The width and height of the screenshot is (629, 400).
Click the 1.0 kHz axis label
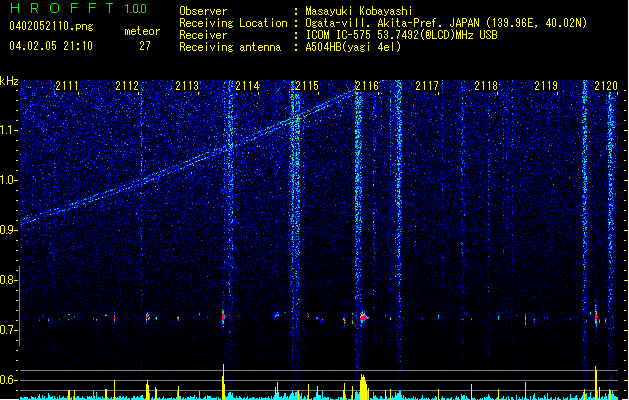click(9, 180)
